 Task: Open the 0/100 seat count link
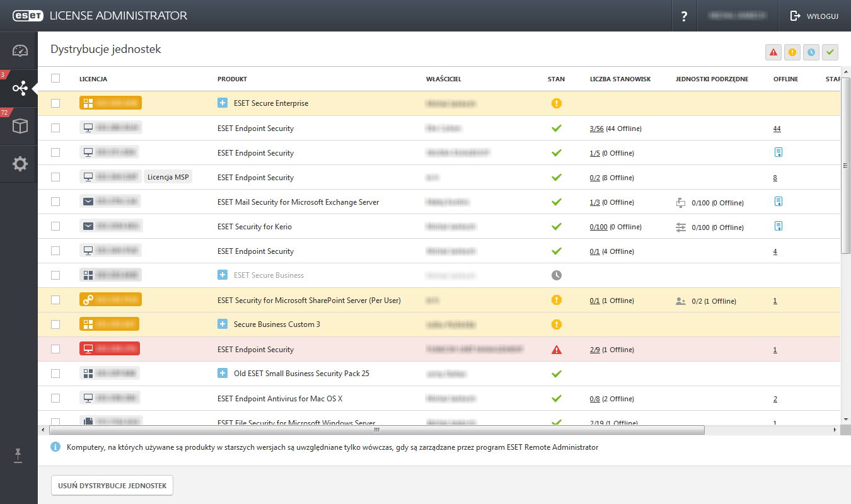coord(598,227)
